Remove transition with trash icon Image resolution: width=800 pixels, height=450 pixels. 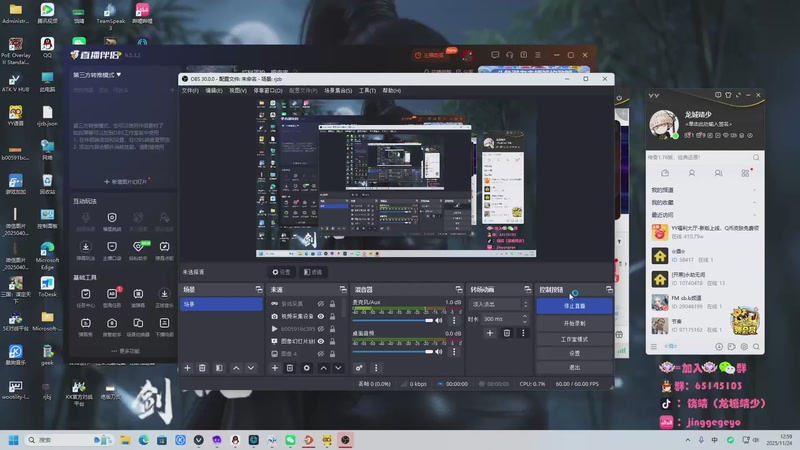[x=507, y=333]
